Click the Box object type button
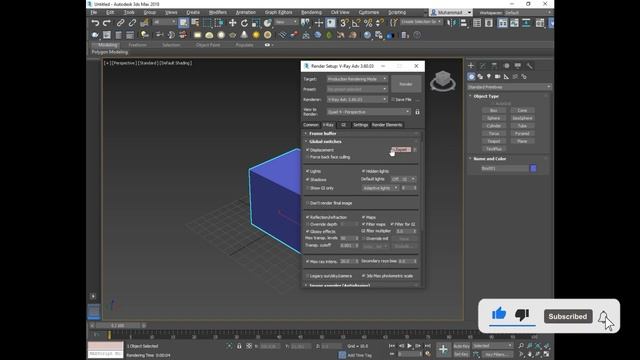This screenshot has width=640, height=360. [493, 110]
